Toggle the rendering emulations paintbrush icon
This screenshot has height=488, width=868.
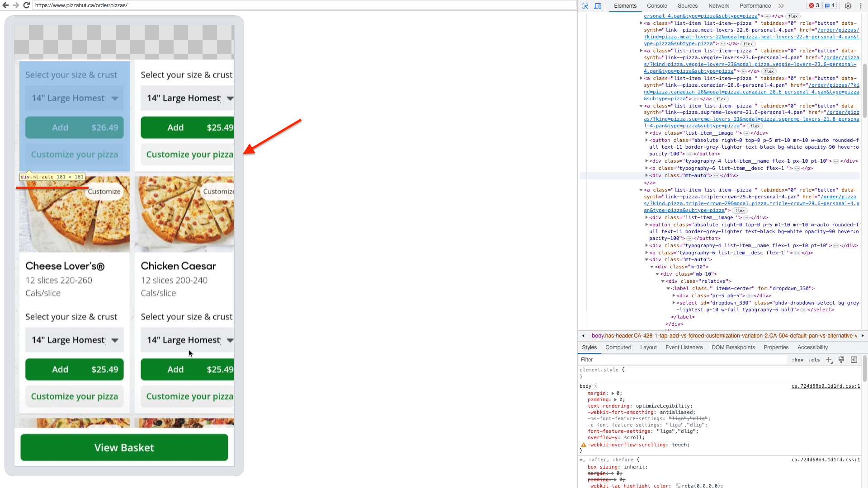[x=841, y=360]
